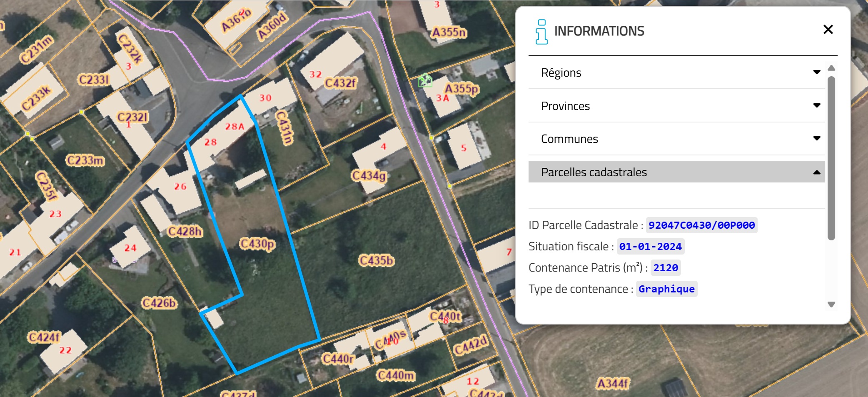Click the scroll-up arrow in info panel

(831, 68)
